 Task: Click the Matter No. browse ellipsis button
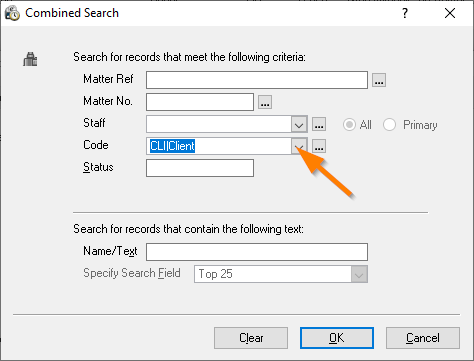(265, 102)
